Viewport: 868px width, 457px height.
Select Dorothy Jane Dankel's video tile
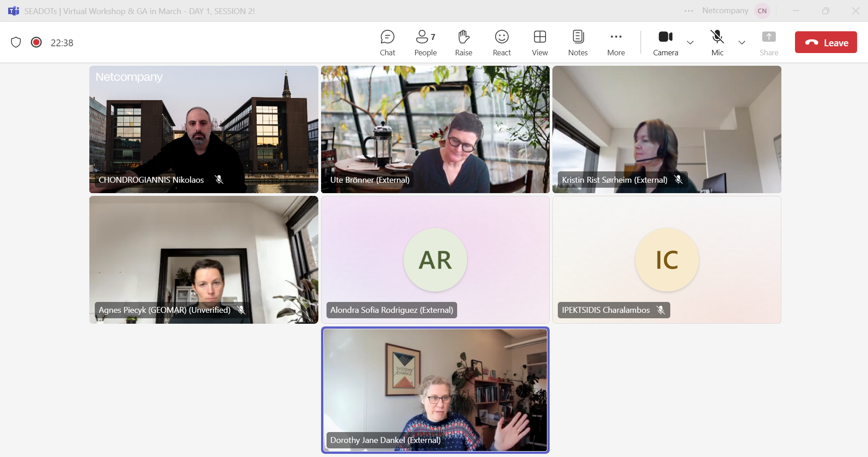coord(435,390)
